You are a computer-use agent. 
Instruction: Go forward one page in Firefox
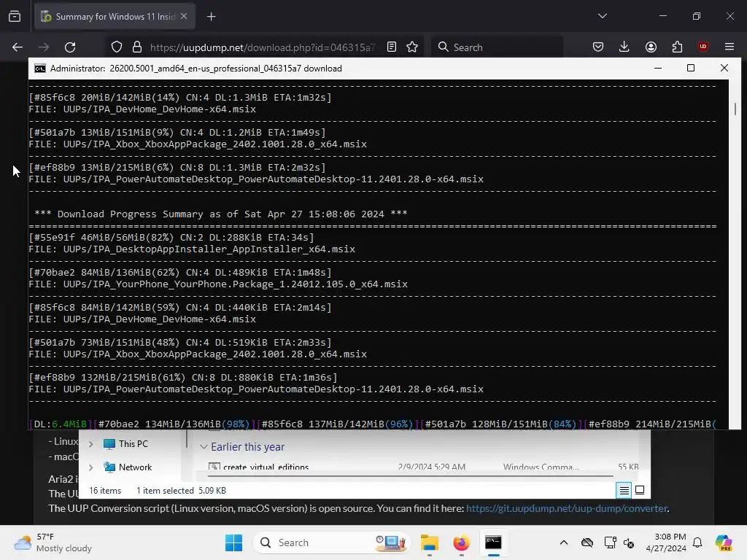44,47
